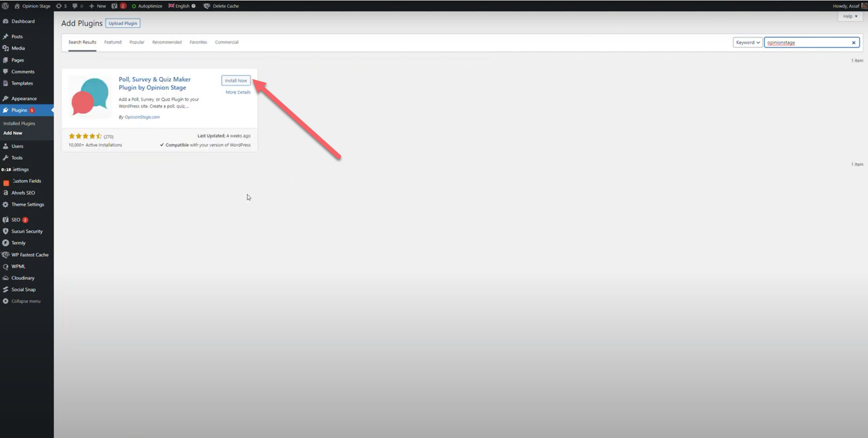Open the Comments sidebar icon
Image resolution: width=868 pixels, height=438 pixels.
5,72
